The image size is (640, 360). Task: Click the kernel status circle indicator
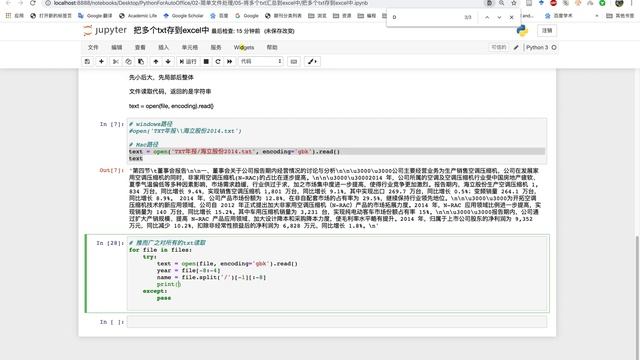click(554, 47)
